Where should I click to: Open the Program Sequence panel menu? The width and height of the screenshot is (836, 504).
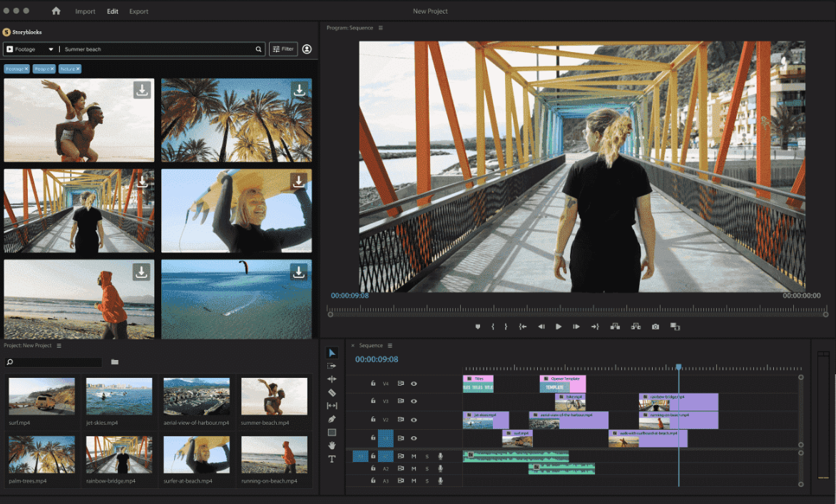point(382,28)
